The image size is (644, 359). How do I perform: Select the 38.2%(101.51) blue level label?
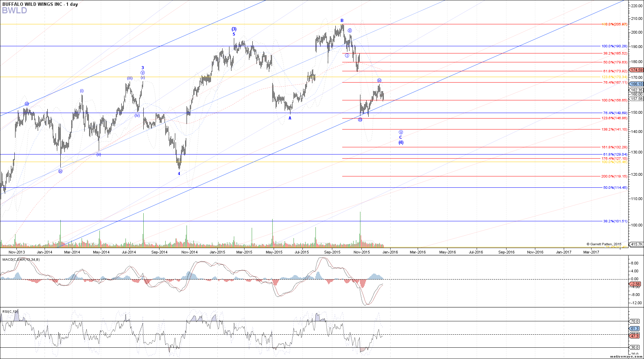[x=615, y=221]
